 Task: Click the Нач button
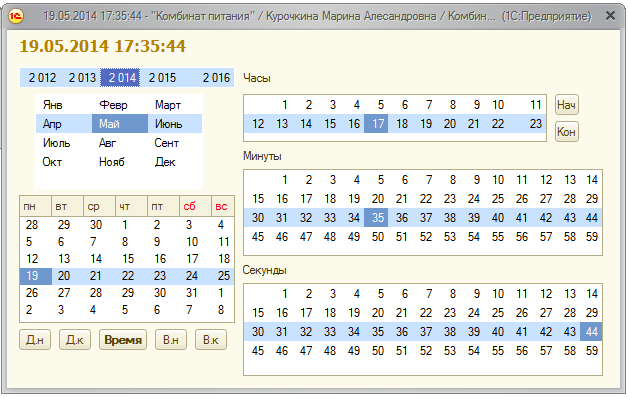coord(566,105)
